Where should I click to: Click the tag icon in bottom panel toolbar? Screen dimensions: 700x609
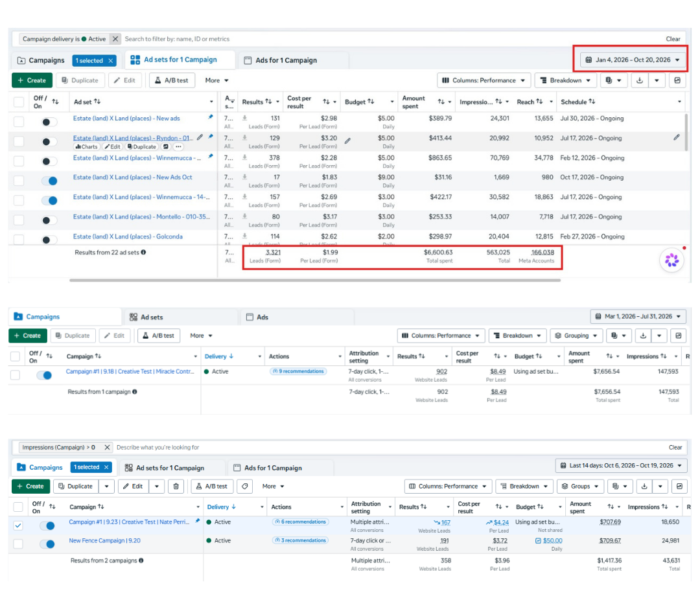pyautogui.click(x=244, y=487)
